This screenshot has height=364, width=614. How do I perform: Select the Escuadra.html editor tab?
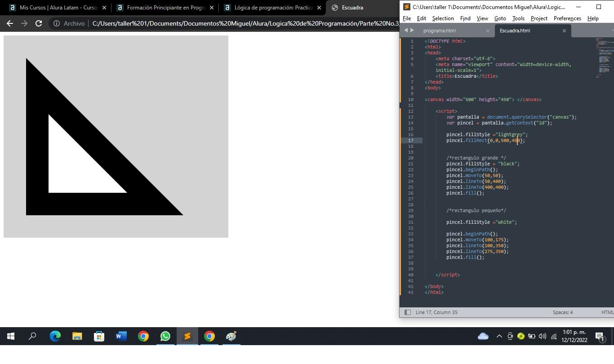coord(533,31)
